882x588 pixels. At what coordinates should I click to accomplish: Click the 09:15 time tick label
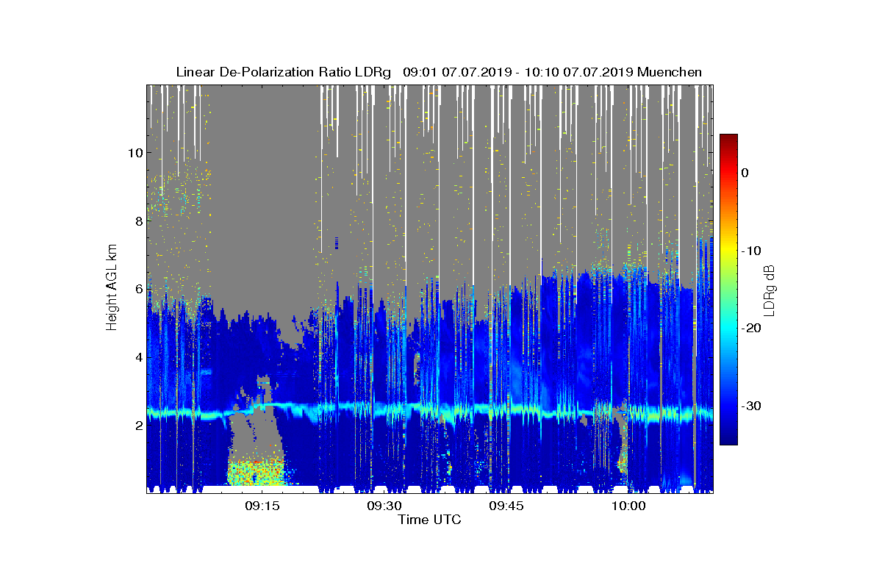tap(262, 506)
